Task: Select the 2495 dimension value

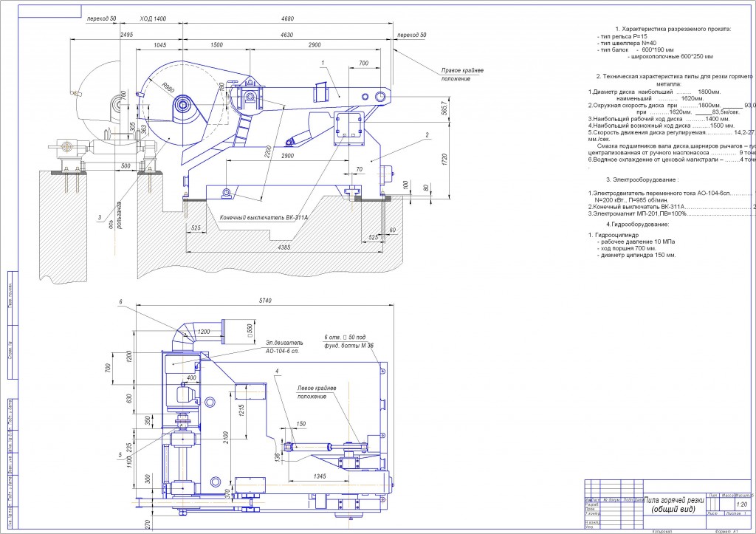Action: click(126, 35)
